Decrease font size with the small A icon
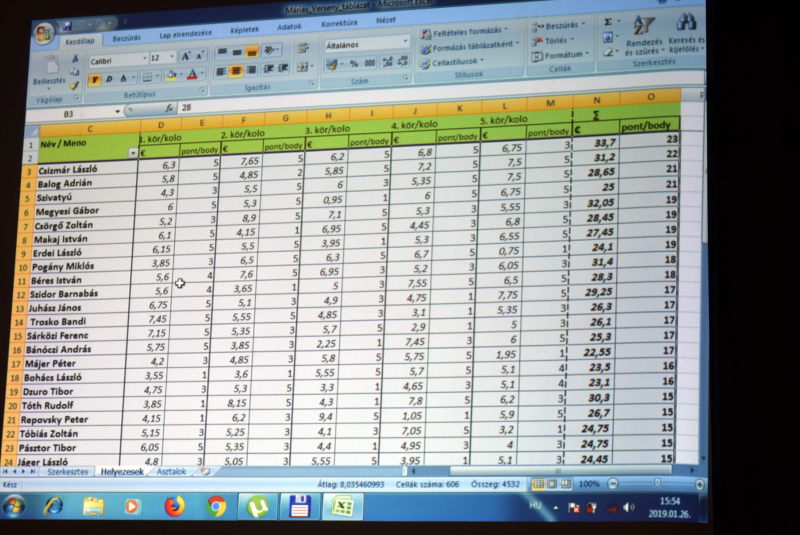The image size is (800, 535). pyautogui.click(x=199, y=56)
